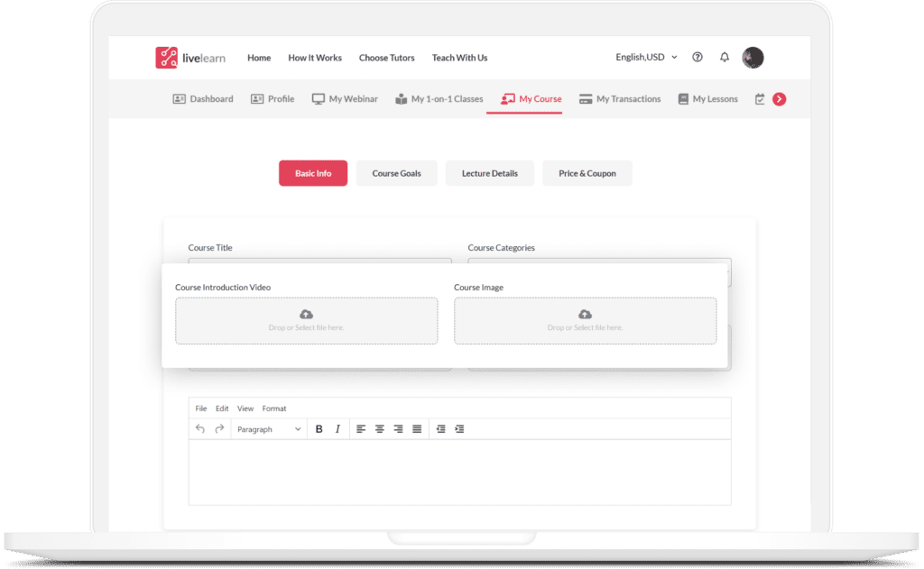Screen dimensions: 924x569
Task: Open the Format menu in the editor
Action: pyautogui.click(x=274, y=408)
